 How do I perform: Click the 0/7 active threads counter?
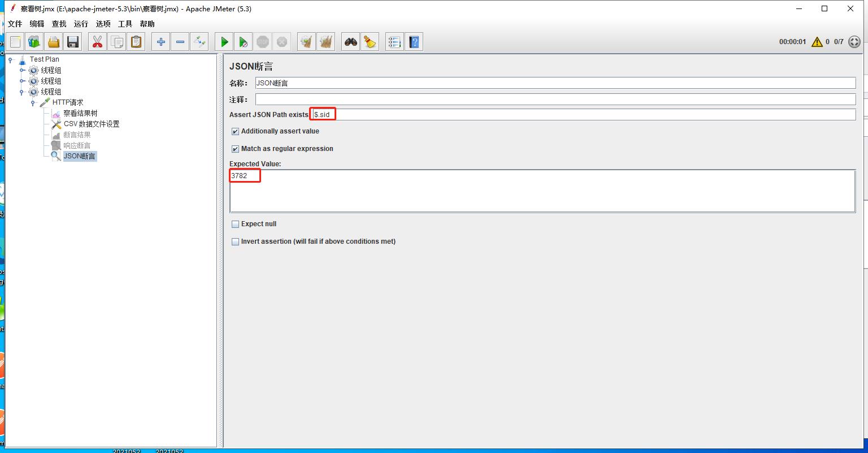[839, 42]
